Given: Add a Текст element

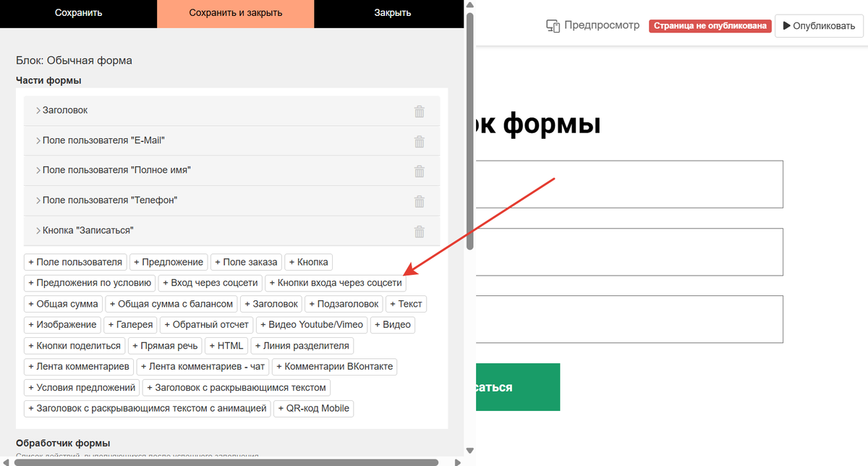Looking at the screenshot, I should 406,304.
